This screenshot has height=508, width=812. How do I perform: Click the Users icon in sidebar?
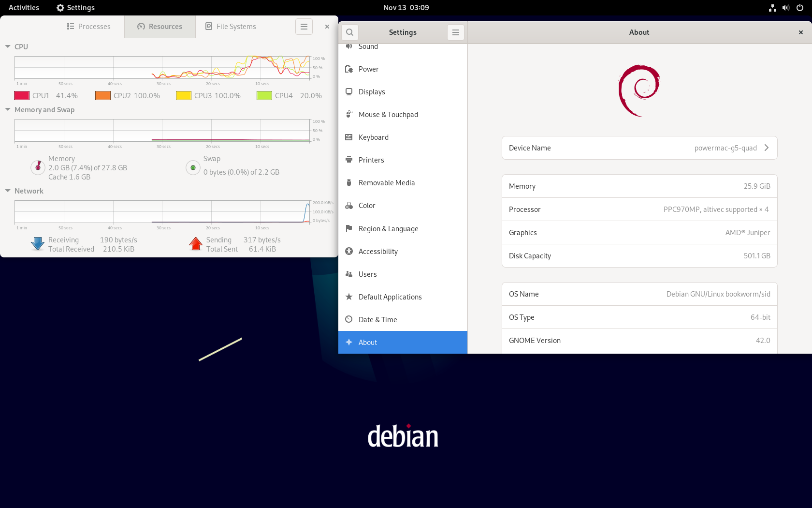[349, 274]
